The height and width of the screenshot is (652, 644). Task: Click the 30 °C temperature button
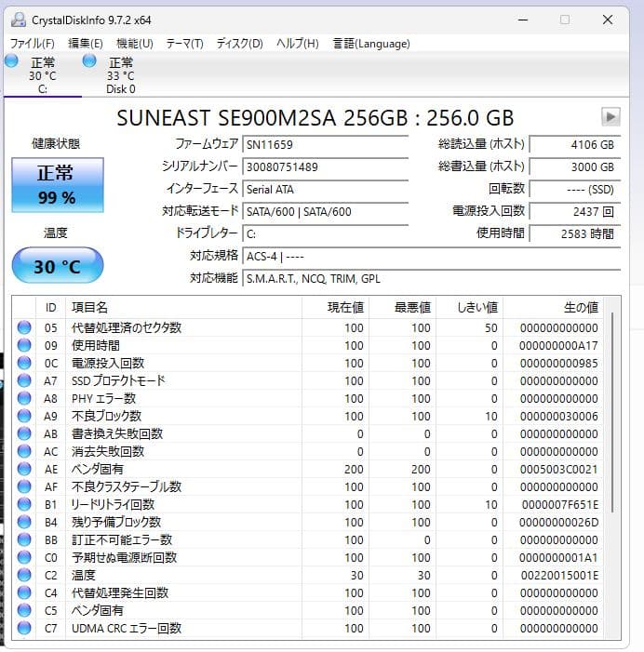[58, 266]
